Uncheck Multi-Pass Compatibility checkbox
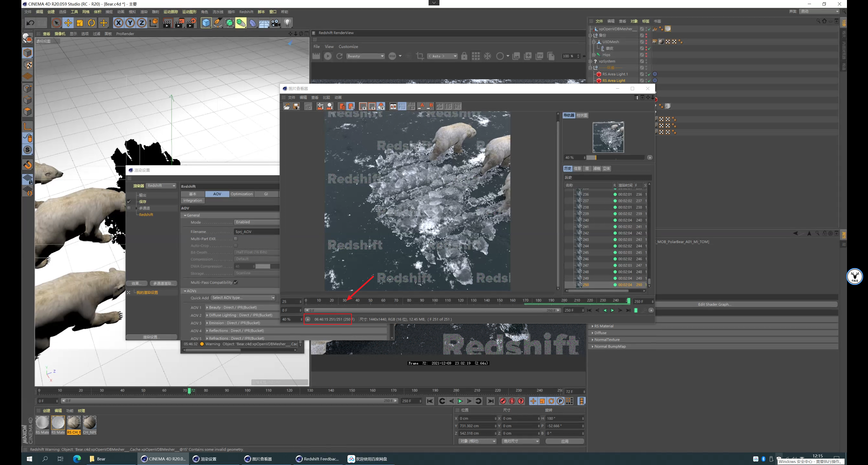 pyautogui.click(x=236, y=282)
